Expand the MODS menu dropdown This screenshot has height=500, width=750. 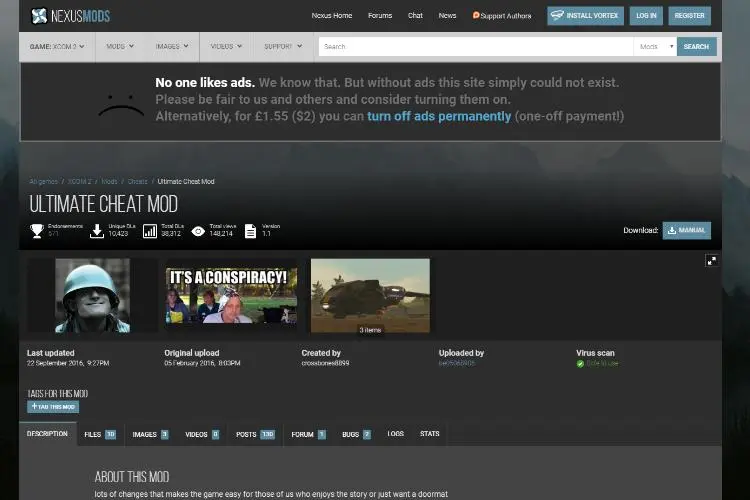pyautogui.click(x=120, y=46)
